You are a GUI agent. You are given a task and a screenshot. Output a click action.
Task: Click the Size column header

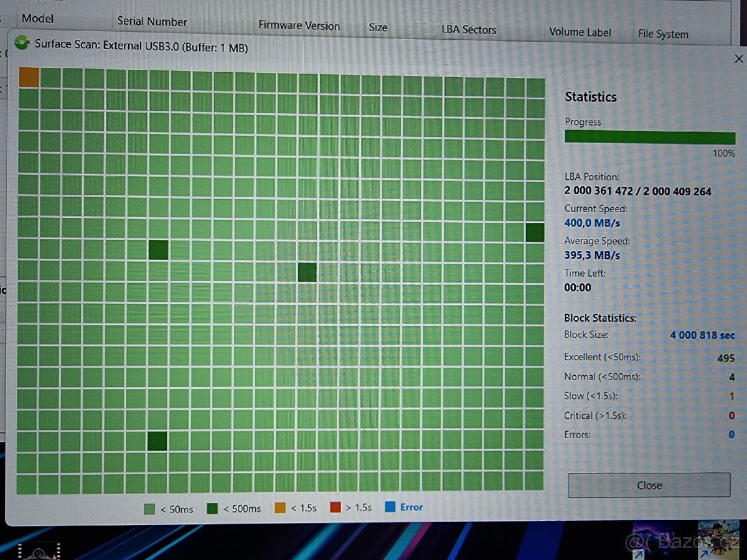pos(378,27)
